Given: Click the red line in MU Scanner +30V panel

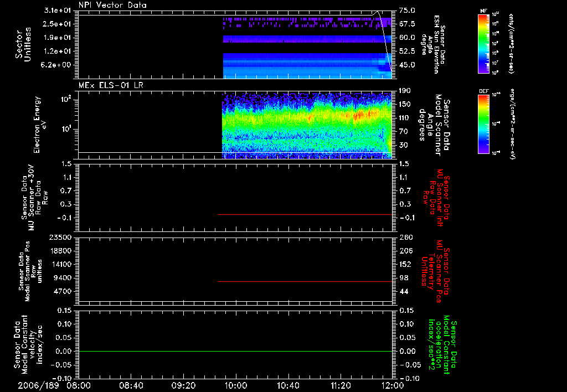Looking at the screenshot, I should tap(305, 214).
